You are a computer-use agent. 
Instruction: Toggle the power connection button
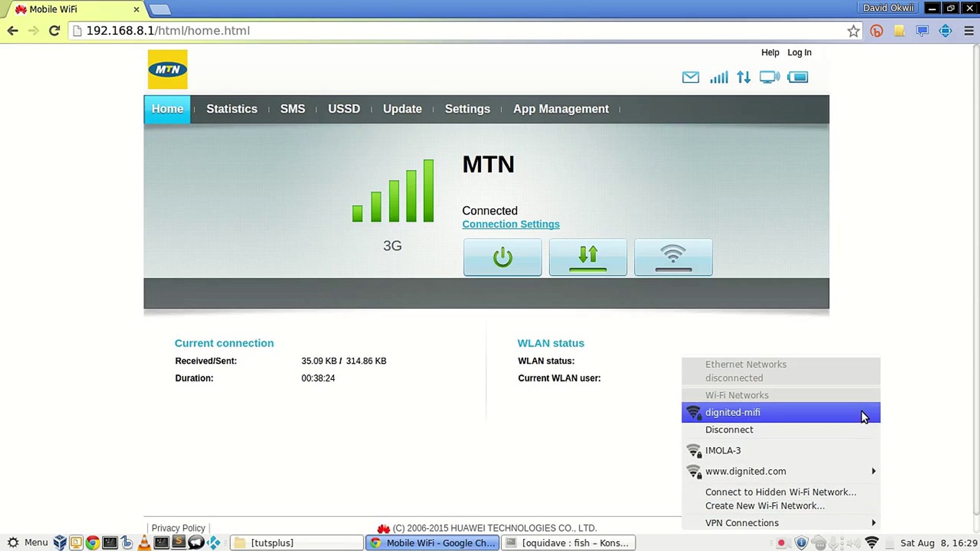coord(502,257)
